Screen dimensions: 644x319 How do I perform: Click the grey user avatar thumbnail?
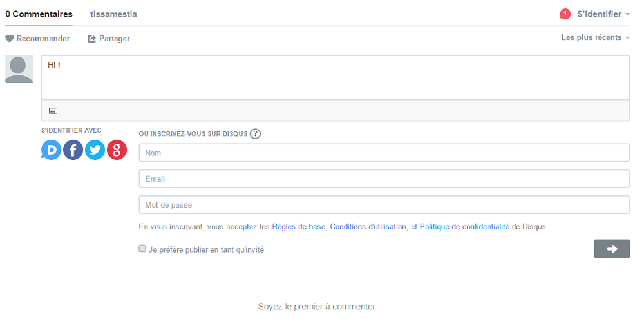19,69
